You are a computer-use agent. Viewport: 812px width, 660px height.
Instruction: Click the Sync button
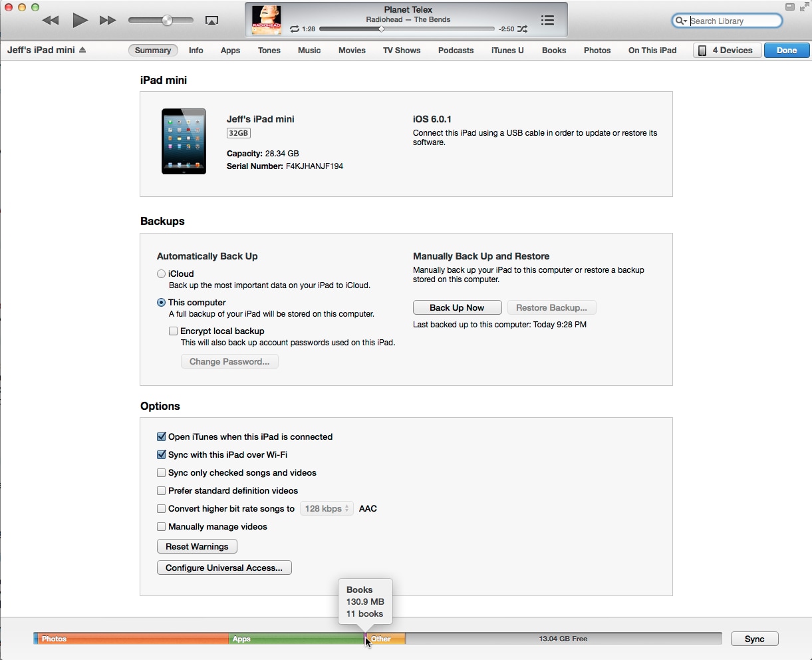(755, 639)
